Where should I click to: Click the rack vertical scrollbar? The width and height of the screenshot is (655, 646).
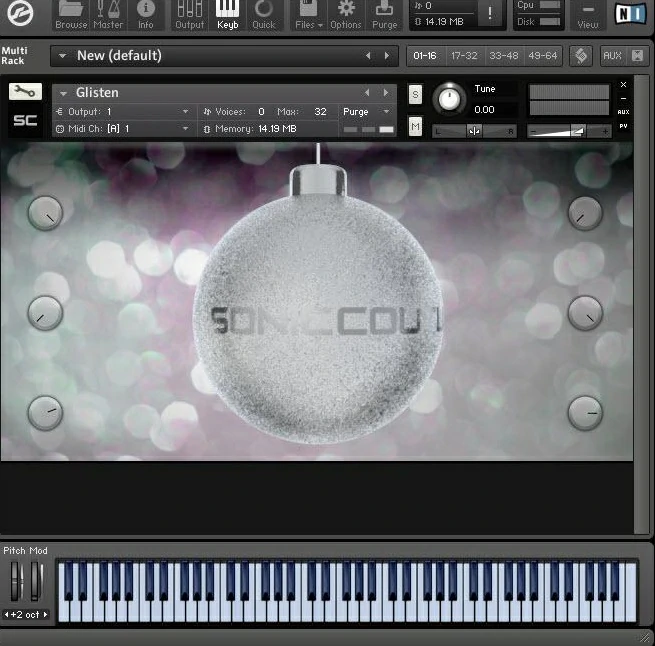[x=641, y=304]
